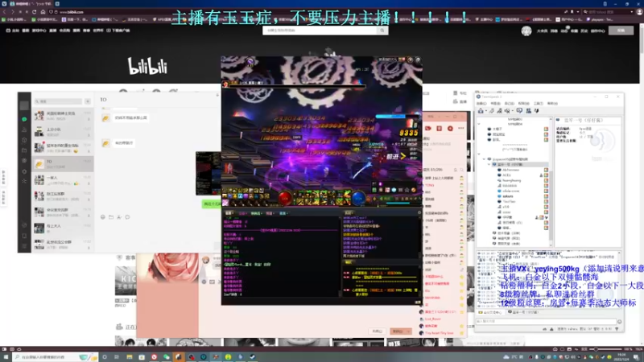Open the fourth TeamSpeak menu bar item

click(x=524, y=104)
